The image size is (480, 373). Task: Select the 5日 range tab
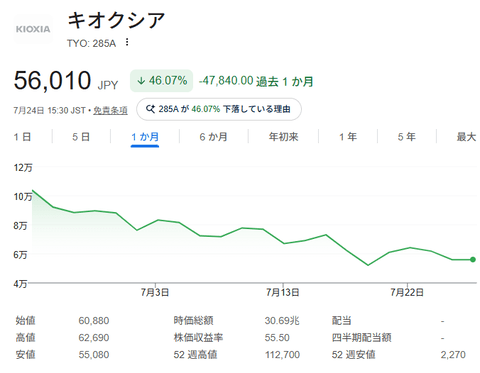(81, 137)
